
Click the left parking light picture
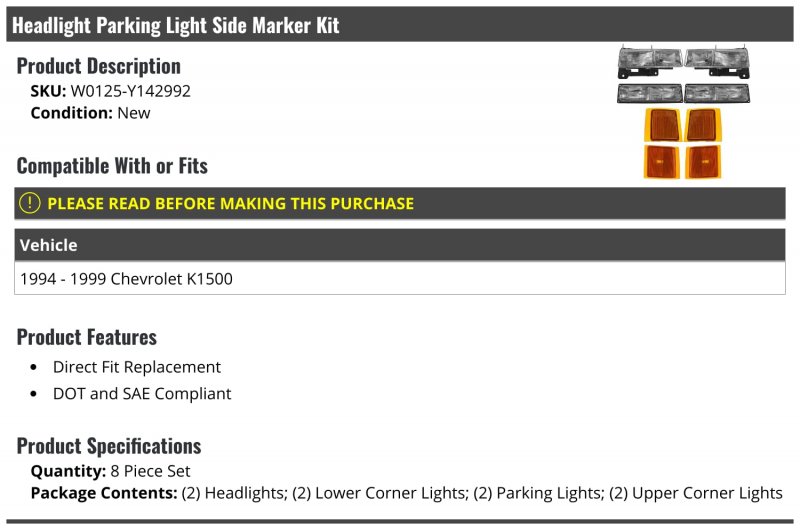pos(649,93)
